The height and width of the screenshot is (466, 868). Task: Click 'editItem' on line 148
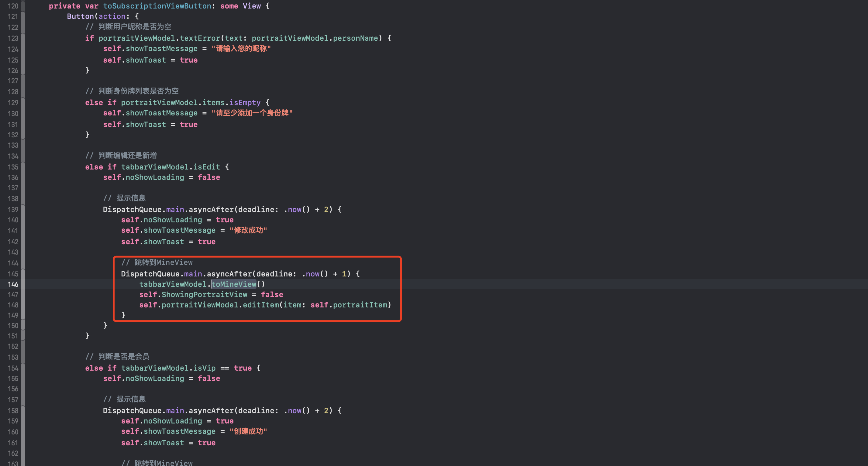261,305
